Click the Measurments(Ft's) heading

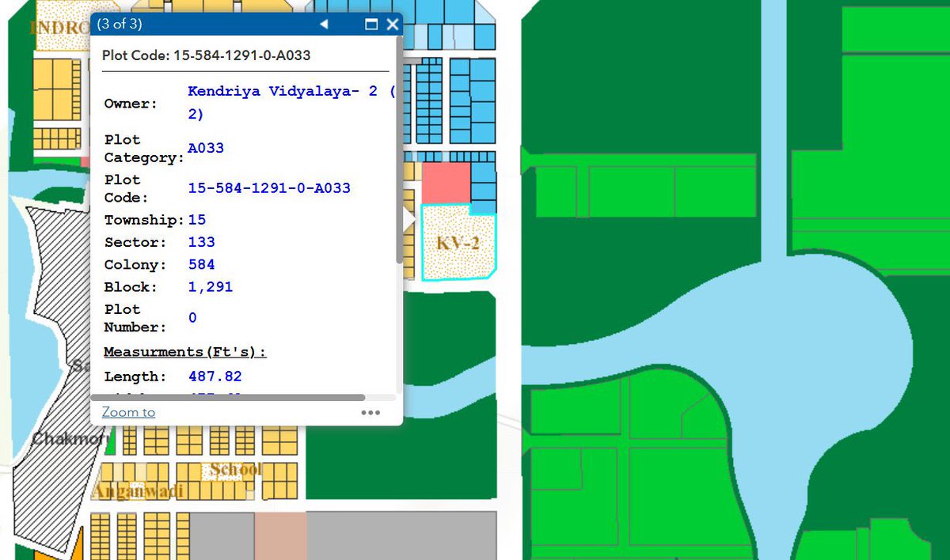(185, 351)
